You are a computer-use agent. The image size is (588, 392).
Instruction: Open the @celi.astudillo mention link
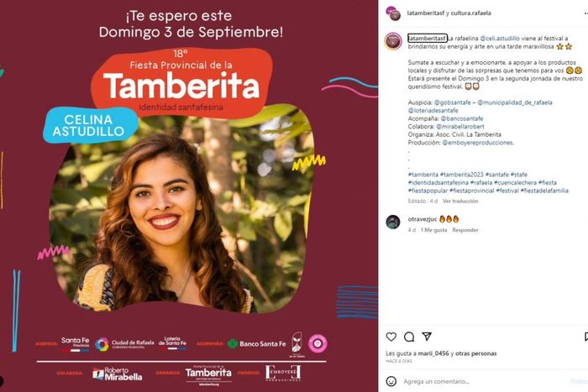click(x=500, y=39)
